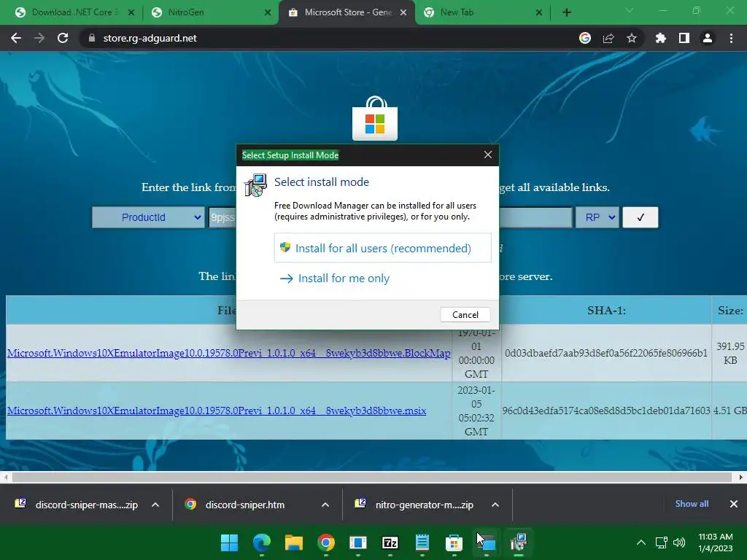View site info lock icon
Image resolution: width=747 pixels, height=560 pixels.
tap(92, 38)
